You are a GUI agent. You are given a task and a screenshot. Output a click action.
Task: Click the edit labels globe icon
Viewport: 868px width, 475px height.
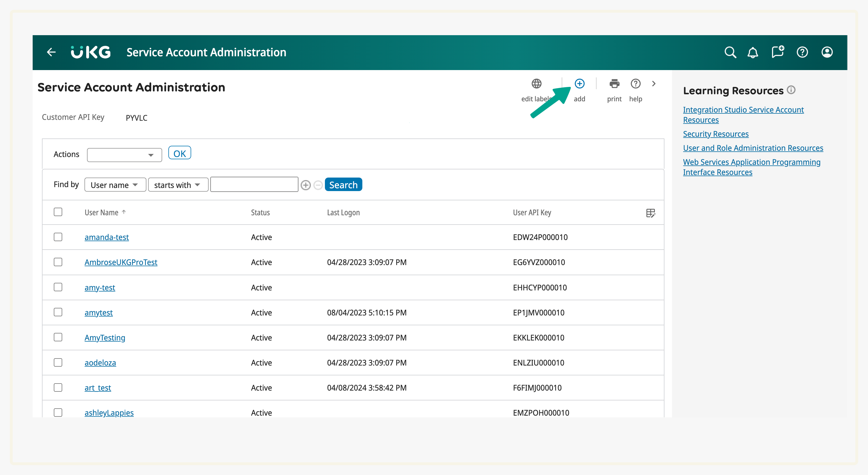click(536, 84)
